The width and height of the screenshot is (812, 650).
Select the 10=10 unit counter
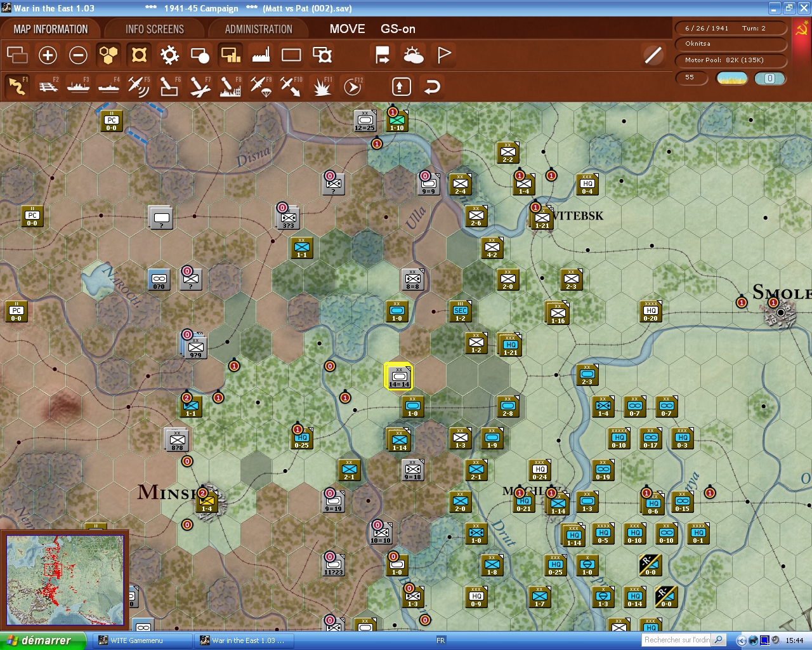tap(381, 533)
